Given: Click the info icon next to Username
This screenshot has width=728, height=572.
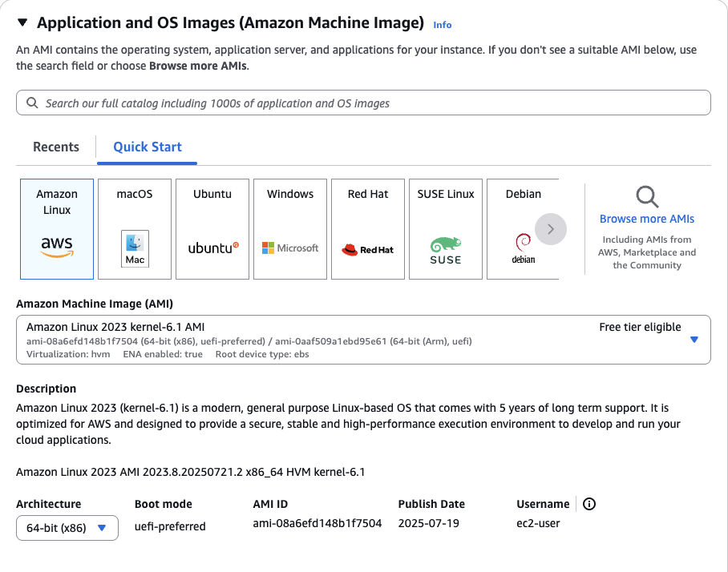Looking at the screenshot, I should pos(589,504).
